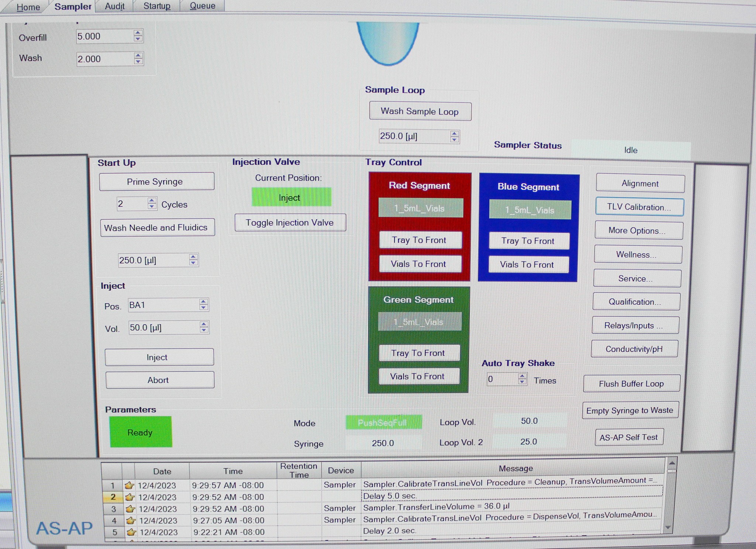Image resolution: width=756 pixels, height=549 pixels.
Task: Click Prime Syringe
Action: (x=157, y=181)
